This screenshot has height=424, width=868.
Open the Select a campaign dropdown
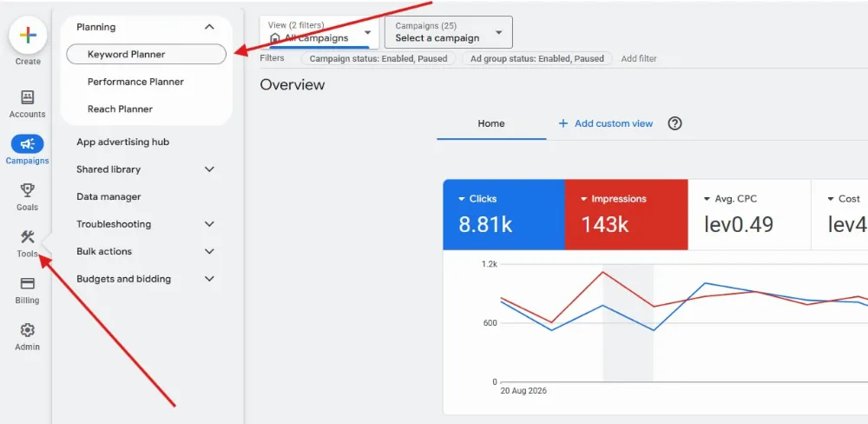(449, 32)
